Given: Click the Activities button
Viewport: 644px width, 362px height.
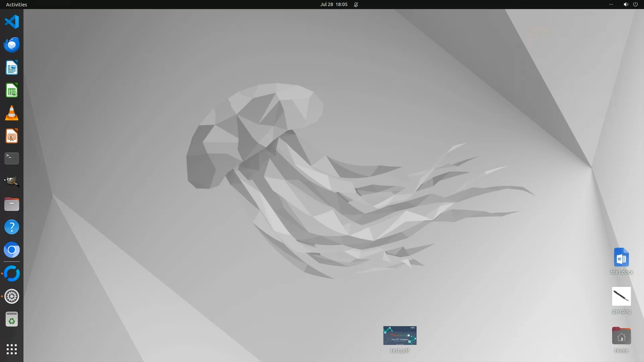Looking at the screenshot, I should (16, 4).
